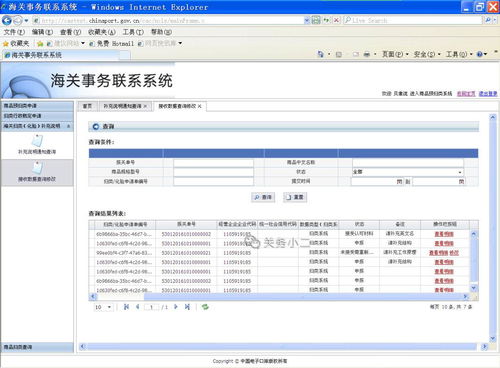
Task: Click the page number input in pager
Action: (151, 307)
